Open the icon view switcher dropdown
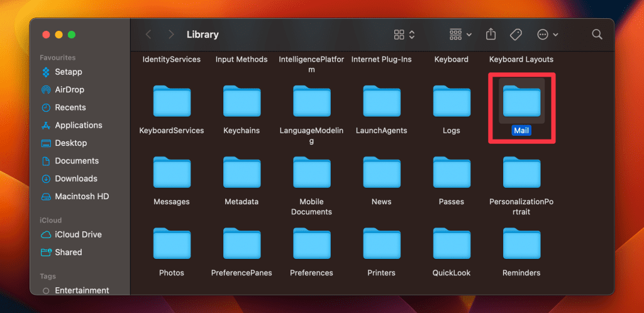The image size is (644, 313). [x=404, y=35]
